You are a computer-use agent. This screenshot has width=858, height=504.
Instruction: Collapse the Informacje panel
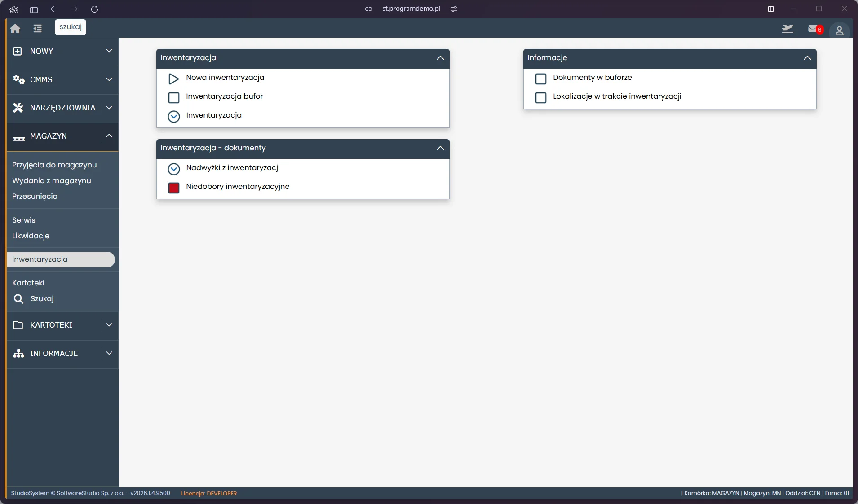point(807,58)
